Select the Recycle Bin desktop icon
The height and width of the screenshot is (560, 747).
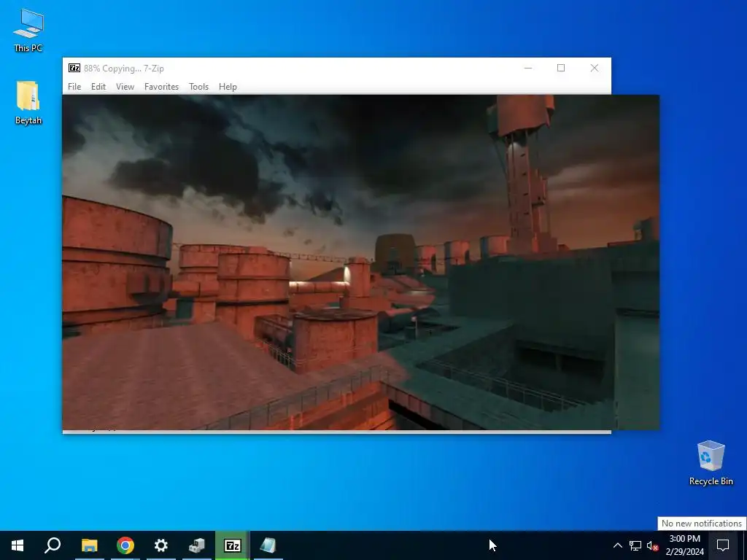point(711,463)
